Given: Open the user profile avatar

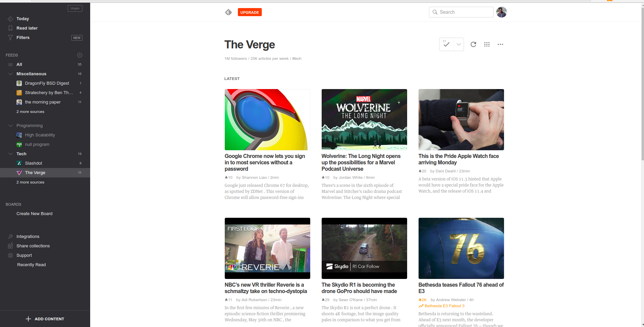Looking at the screenshot, I should pyautogui.click(x=502, y=12).
